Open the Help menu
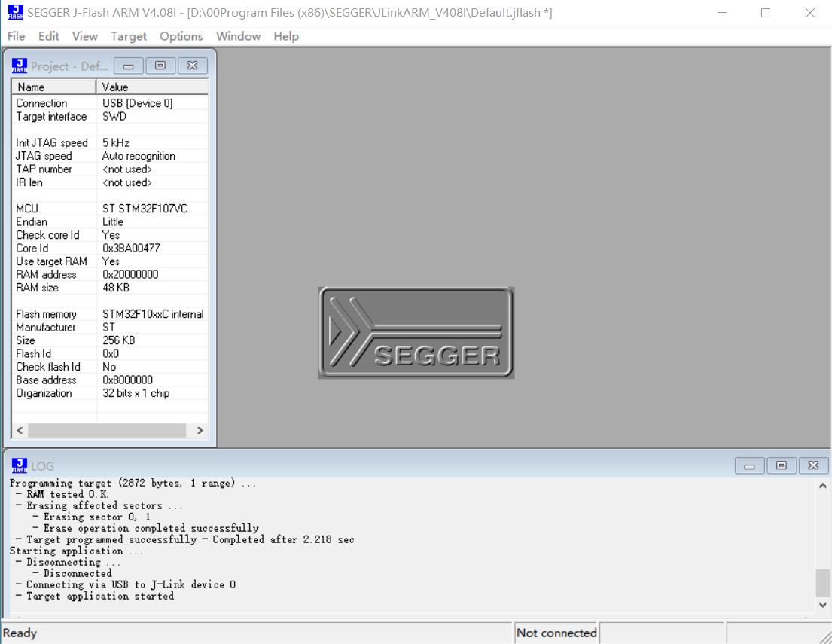This screenshot has height=644, width=832. coord(286,36)
